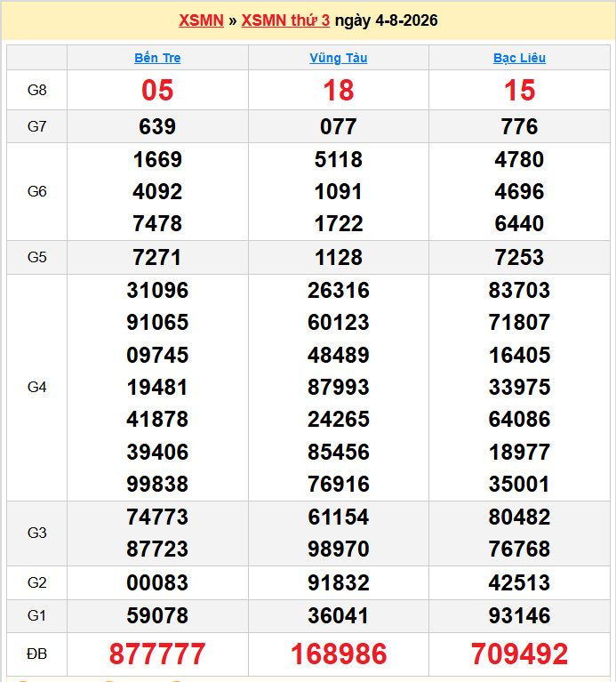Viewport: 616px width, 682px height.
Task: Select G4 number 19481
Action: tap(157, 387)
